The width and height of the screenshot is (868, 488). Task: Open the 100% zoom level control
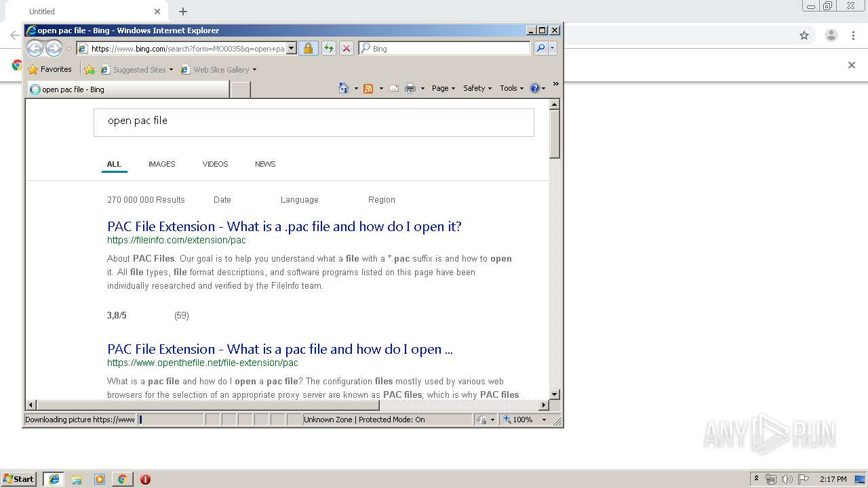(524, 420)
